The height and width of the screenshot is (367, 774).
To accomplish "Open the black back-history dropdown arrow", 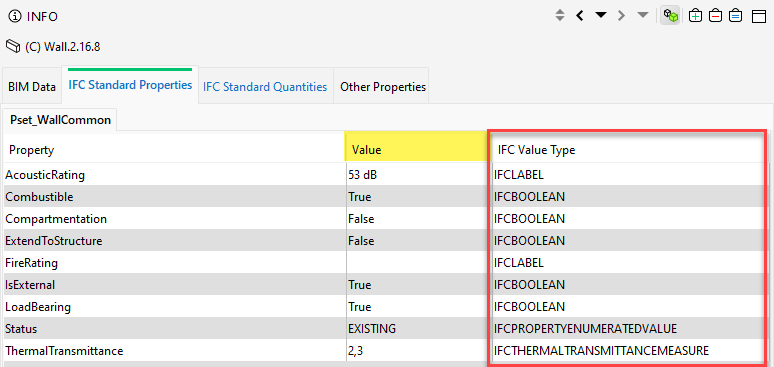I will 600,16.
